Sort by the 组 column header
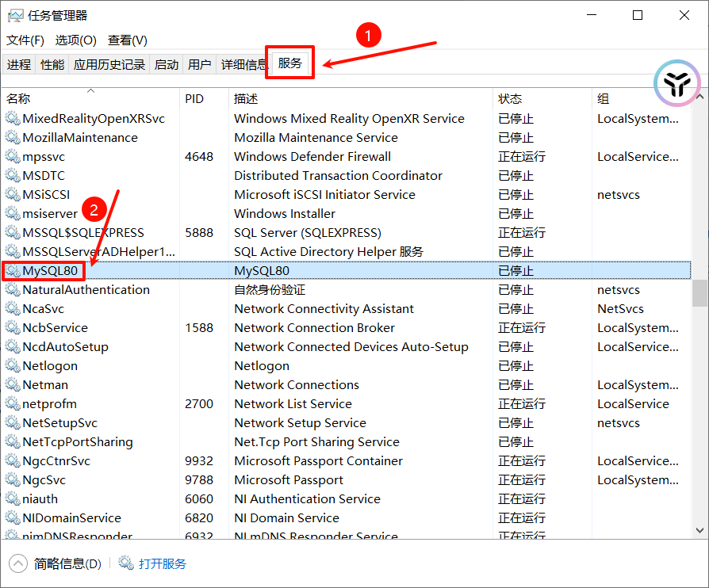The height and width of the screenshot is (588, 709). (x=642, y=98)
